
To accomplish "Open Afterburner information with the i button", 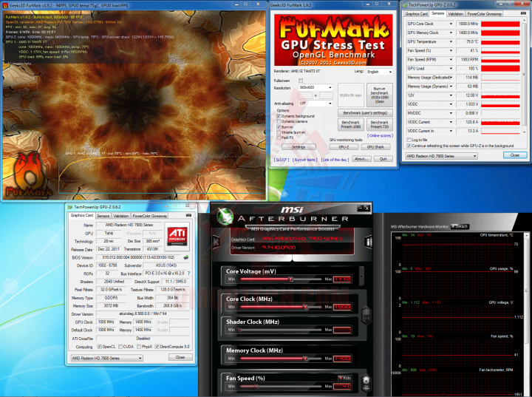I will point(369,242).
